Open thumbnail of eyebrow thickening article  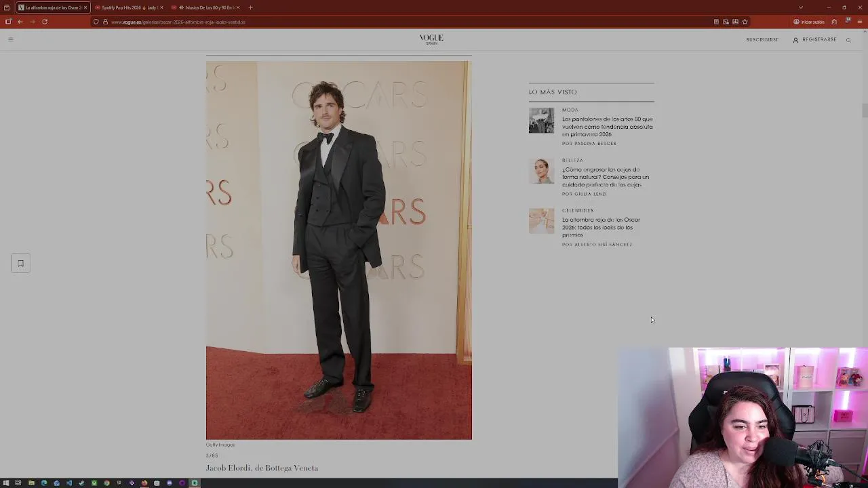[x=541, y=171]
